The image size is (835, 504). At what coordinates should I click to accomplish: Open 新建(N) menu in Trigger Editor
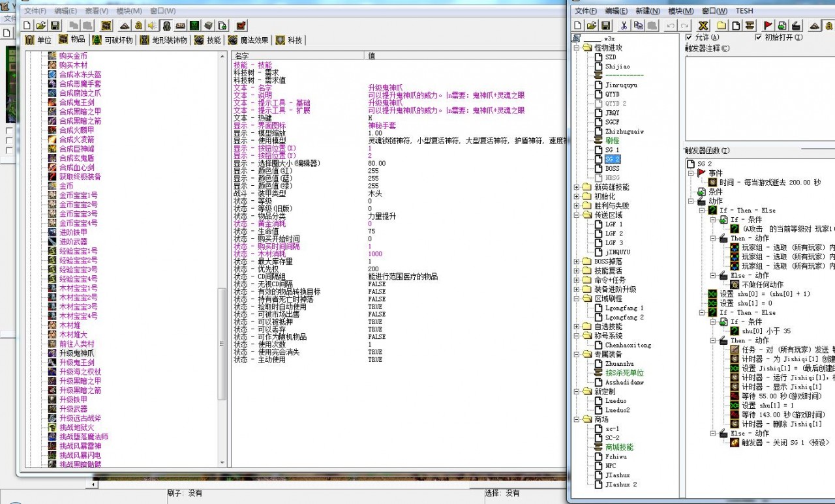click(x=648, y=11)
